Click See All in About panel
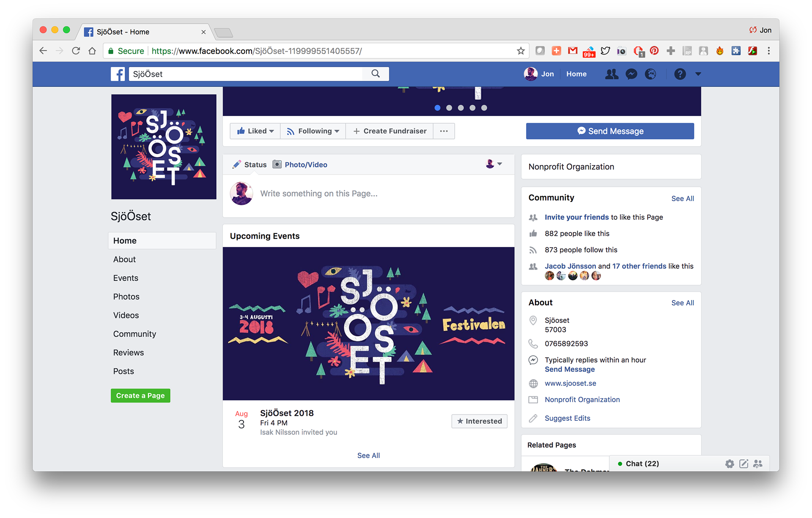Viewport: 812px width, 518px height. coord(683,303)
